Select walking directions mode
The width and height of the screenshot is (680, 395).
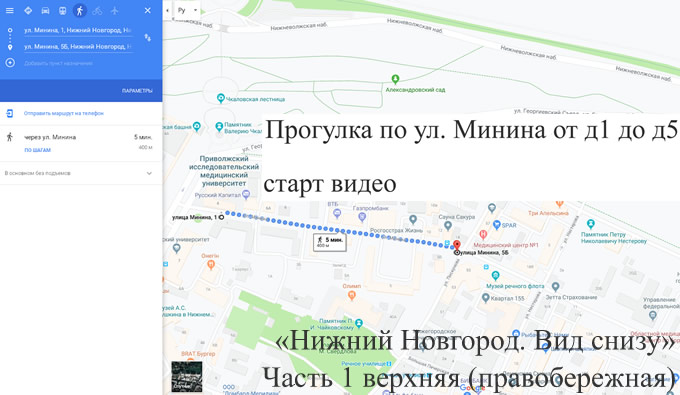[x=80, y=10]
